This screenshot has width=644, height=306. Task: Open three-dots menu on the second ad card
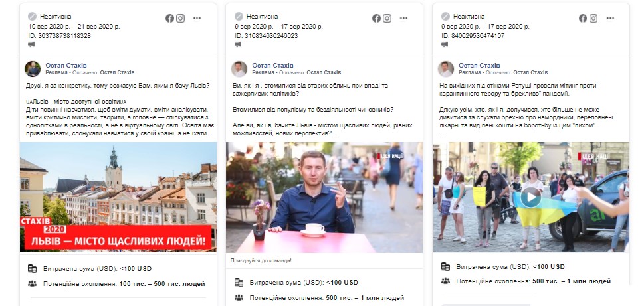403,18
